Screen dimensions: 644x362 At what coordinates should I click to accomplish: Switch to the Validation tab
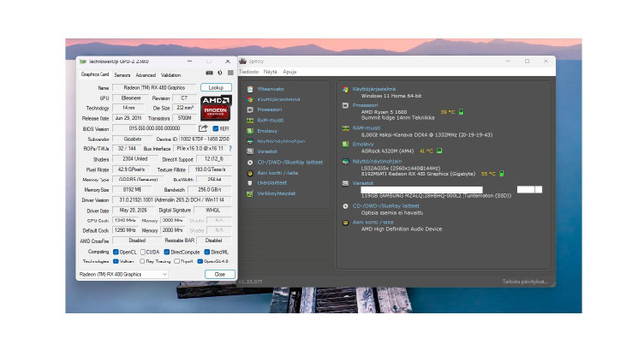point(171,75)
